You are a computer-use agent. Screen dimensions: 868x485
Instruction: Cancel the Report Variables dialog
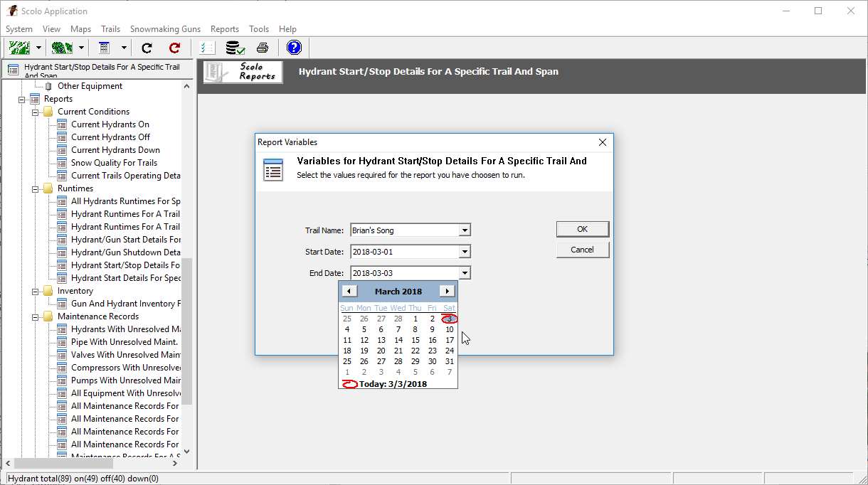[x=582, y=250]
